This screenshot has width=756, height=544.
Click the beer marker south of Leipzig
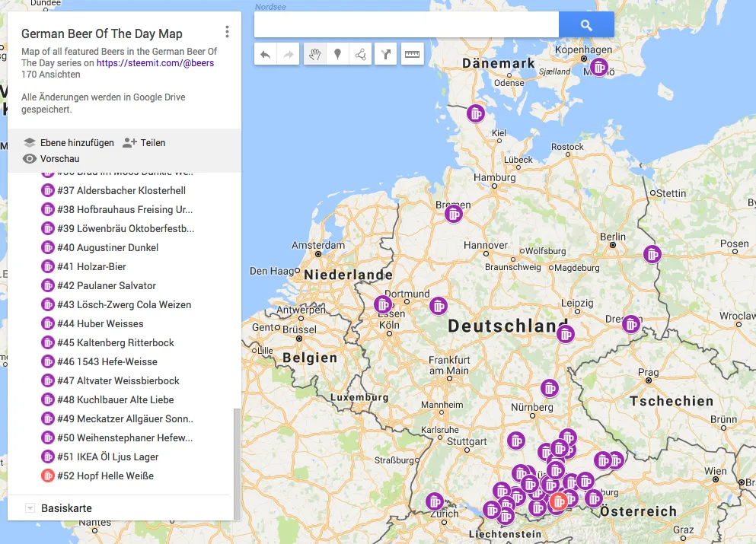pos(566,334)
